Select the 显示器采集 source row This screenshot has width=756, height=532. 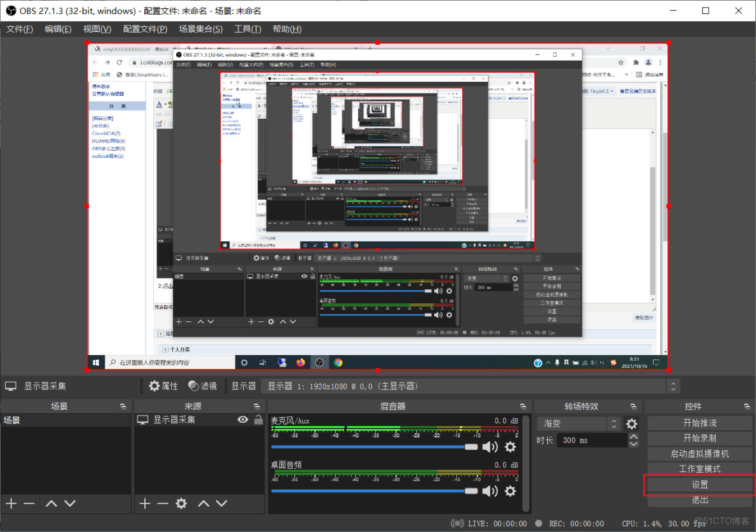click(199, 420)
